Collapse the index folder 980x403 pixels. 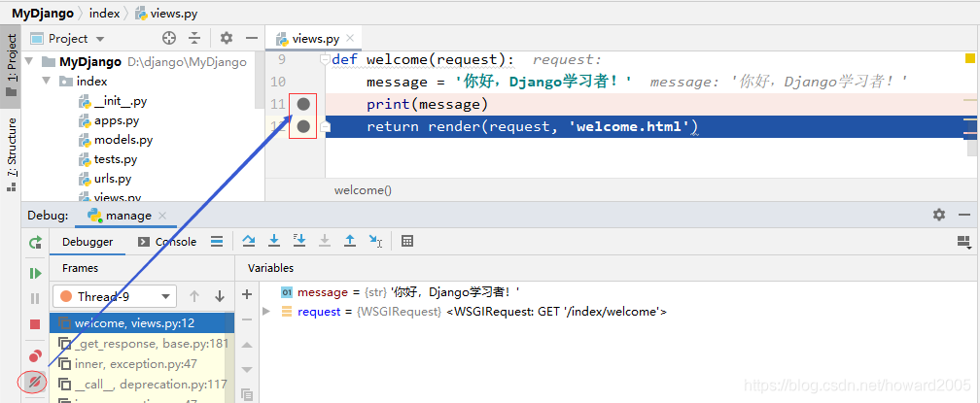[46, 82]
